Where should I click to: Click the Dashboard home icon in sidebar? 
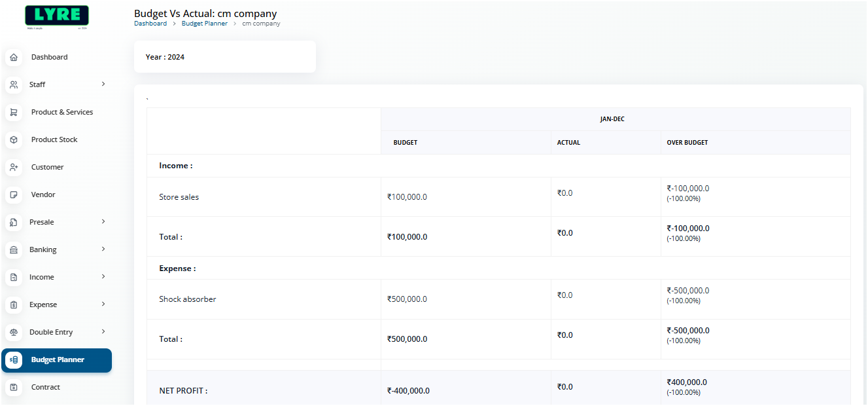coord(14,58)
